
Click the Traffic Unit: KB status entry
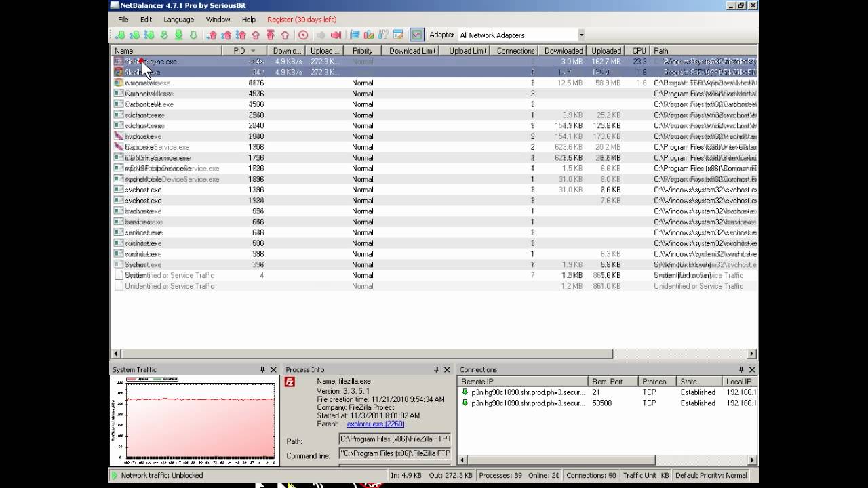tap(645, 476)
